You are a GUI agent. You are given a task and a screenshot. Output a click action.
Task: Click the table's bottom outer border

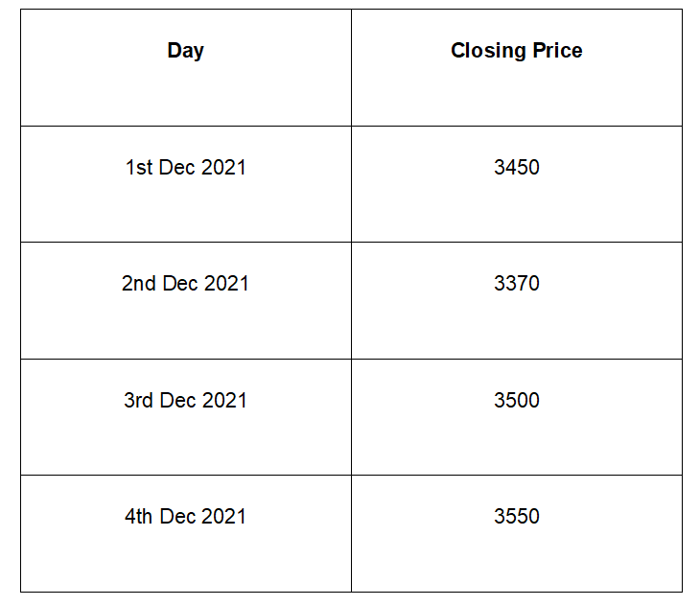[x=351, y=592]
